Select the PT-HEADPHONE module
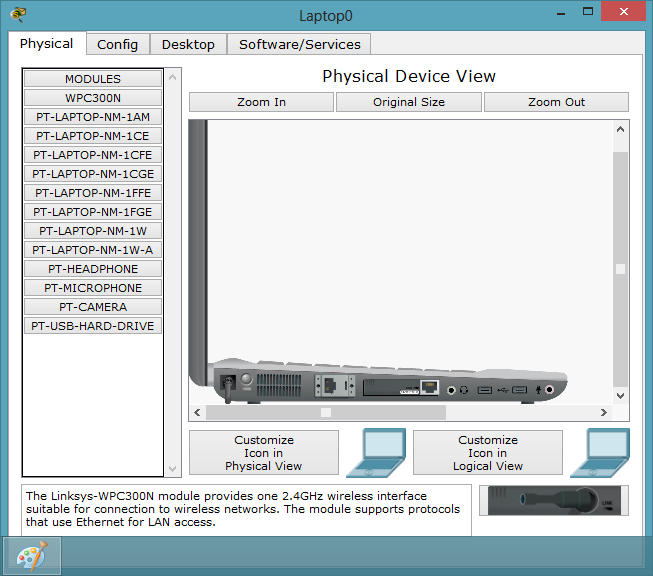The width and height of the screenshot is (653, 576). 93,269
